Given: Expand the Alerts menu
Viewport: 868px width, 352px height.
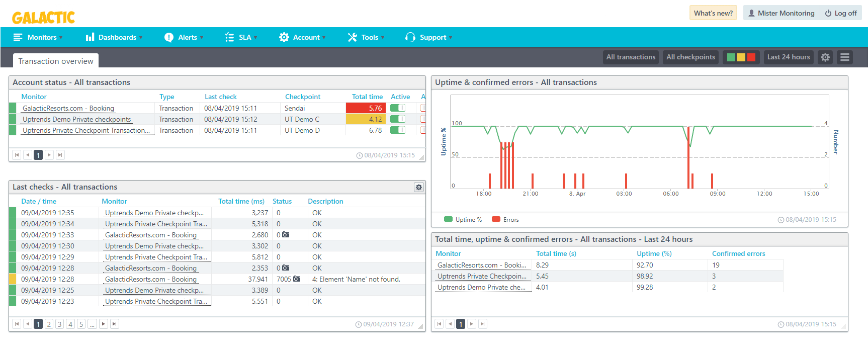Looking at the screenshot, I should 184,37.
